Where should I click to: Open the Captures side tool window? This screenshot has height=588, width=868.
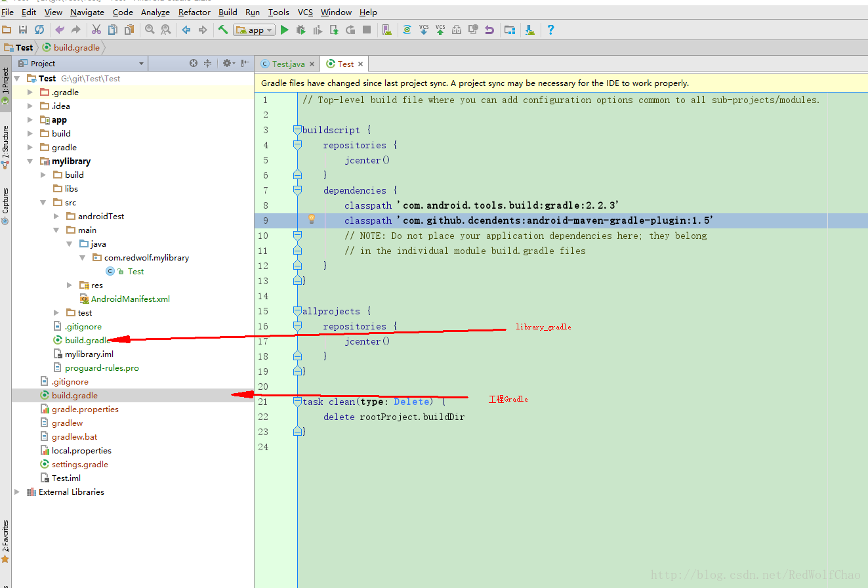(5, 206)
